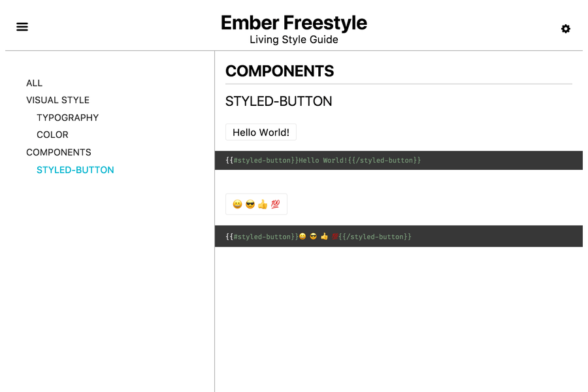Navigate to the ALL section
Image resolution: width=588 pixels, height=392 pixels.
(34, 83)
